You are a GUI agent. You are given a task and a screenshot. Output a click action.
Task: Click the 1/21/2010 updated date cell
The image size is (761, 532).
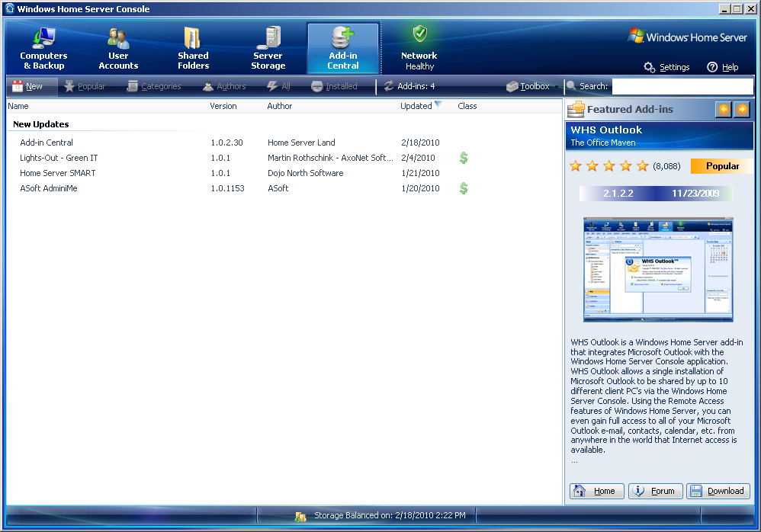[420, 173]
